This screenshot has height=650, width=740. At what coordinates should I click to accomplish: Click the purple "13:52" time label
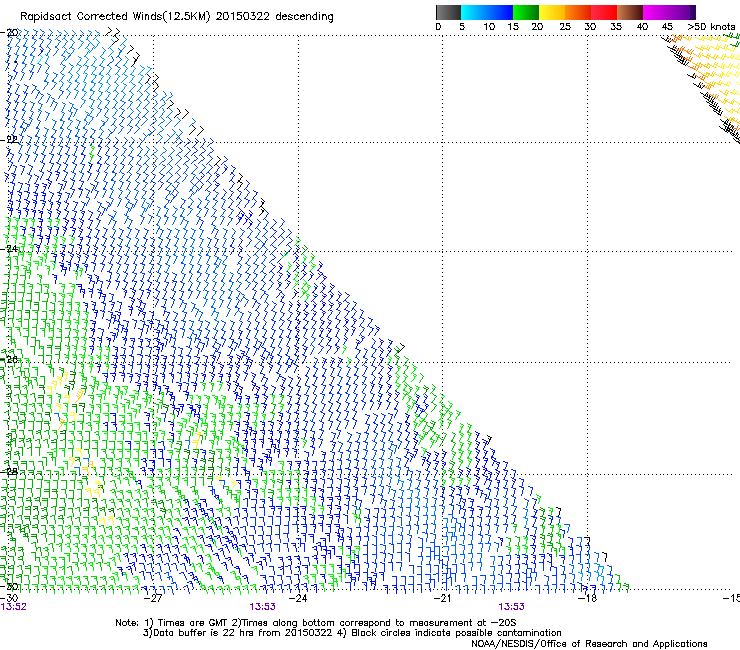point(14,607)
